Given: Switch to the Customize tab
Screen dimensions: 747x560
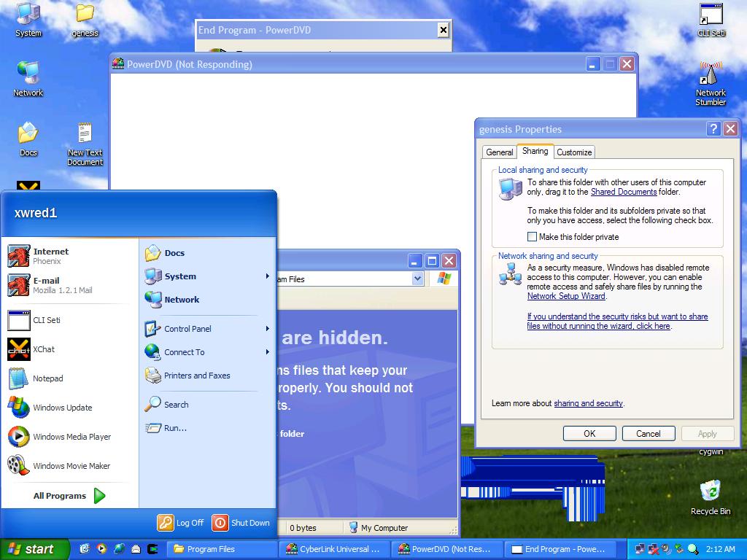Looking at the screenshot, I should 574,152.
